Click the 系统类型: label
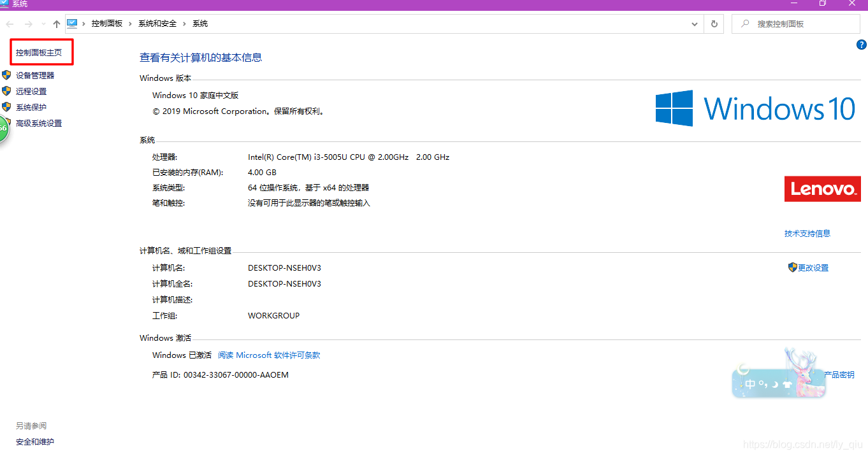Image resolution: width=868 pixels, height=456 pixels. pyautogui.click(x=169, y=188)
